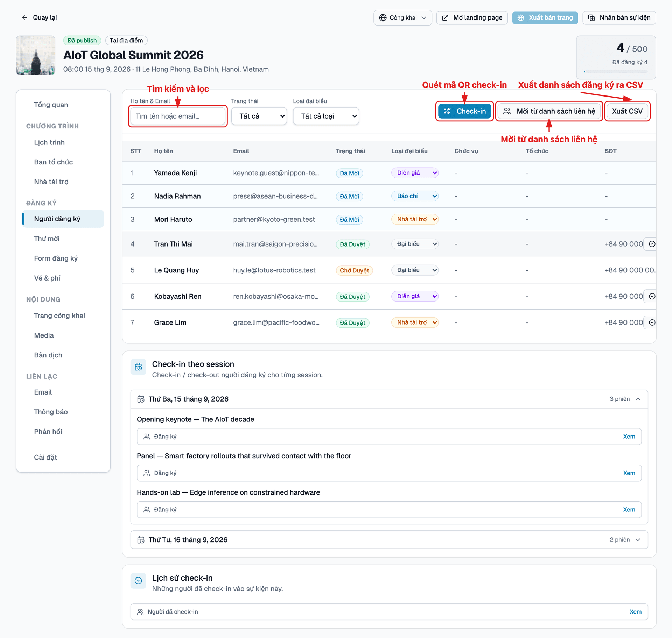
Task: Click the Chờ Duyệt status of Le Quang Huy
Action: pyautogui.click(x=354, y=270)
